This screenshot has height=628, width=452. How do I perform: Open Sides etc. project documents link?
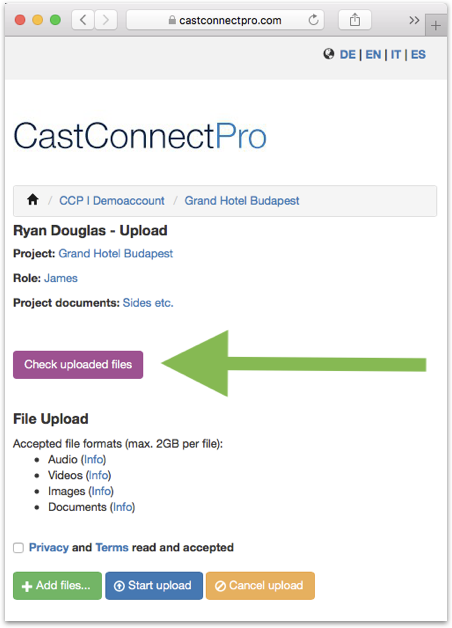tap(148, 303)
